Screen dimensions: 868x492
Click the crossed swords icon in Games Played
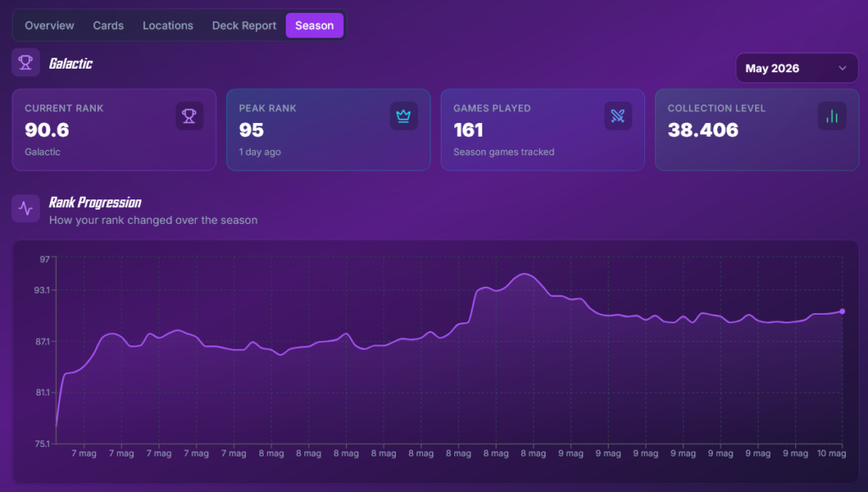[618, 116]
